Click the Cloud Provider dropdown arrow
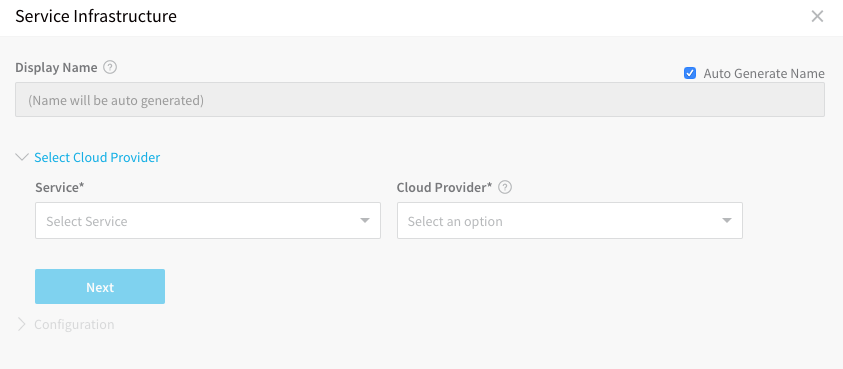The width and height of the screenshot is (843, 369). [726, 221]
